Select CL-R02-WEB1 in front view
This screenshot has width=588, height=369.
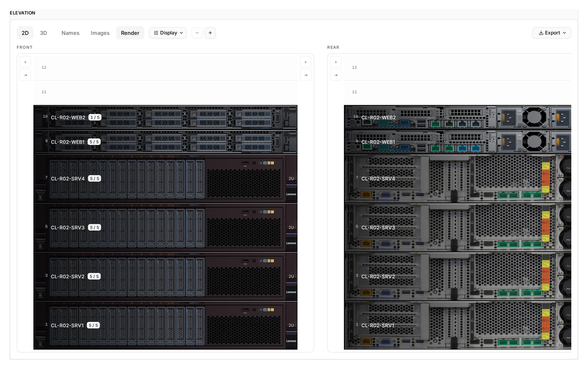pos(165,142)
